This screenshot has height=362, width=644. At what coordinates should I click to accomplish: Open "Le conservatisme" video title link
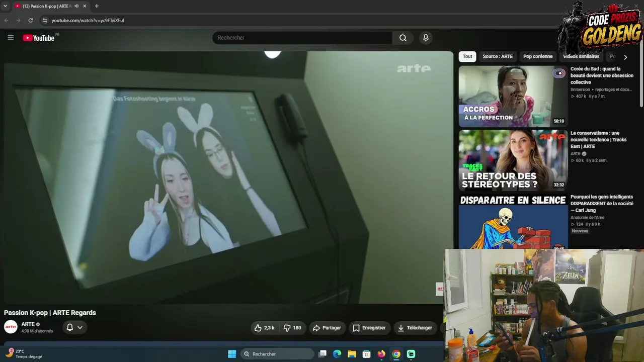(x=599, y=140)
